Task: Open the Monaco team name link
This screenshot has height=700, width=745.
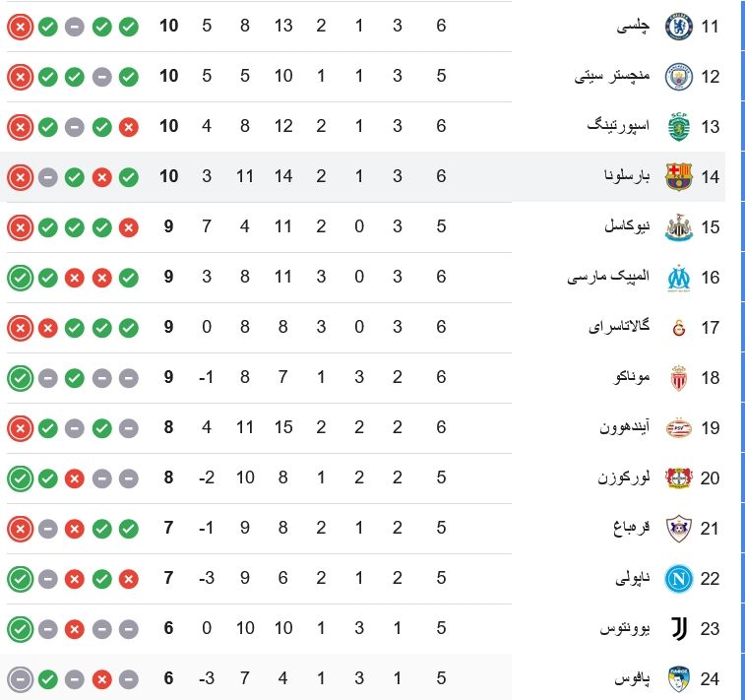Action: pos(632,377)
